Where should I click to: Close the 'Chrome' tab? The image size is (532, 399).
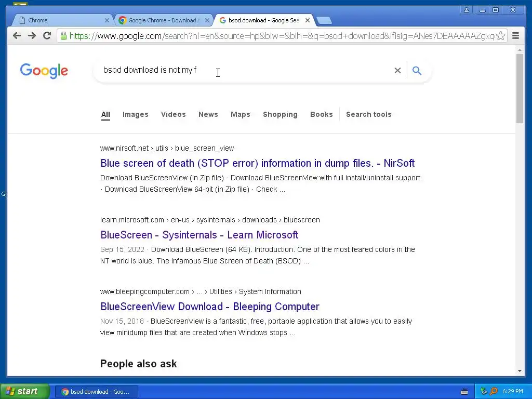107,20
